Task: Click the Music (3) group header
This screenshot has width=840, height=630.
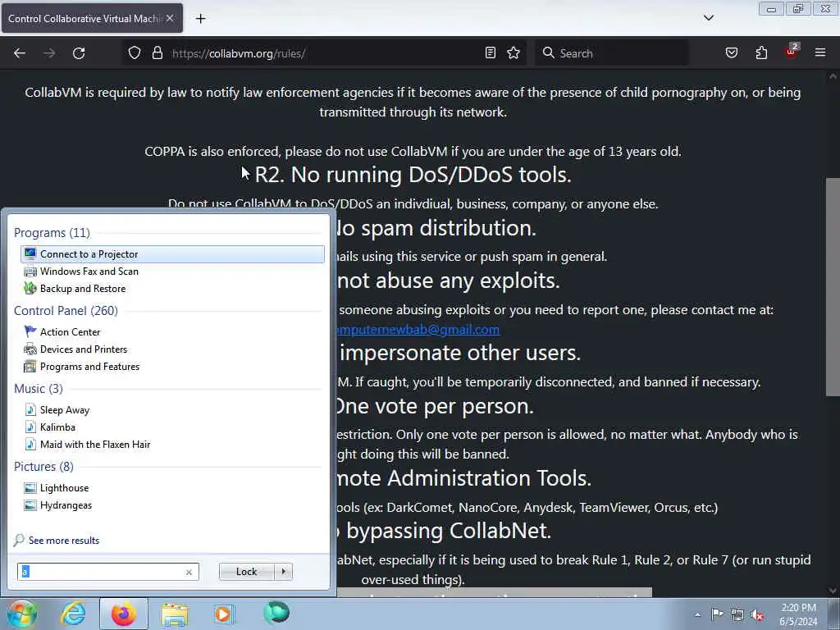Action: click(x=39, y=388)
